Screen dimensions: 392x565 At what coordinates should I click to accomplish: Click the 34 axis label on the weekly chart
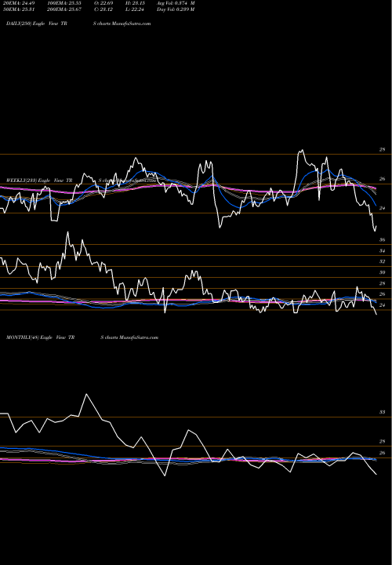(x=383, y=251)
